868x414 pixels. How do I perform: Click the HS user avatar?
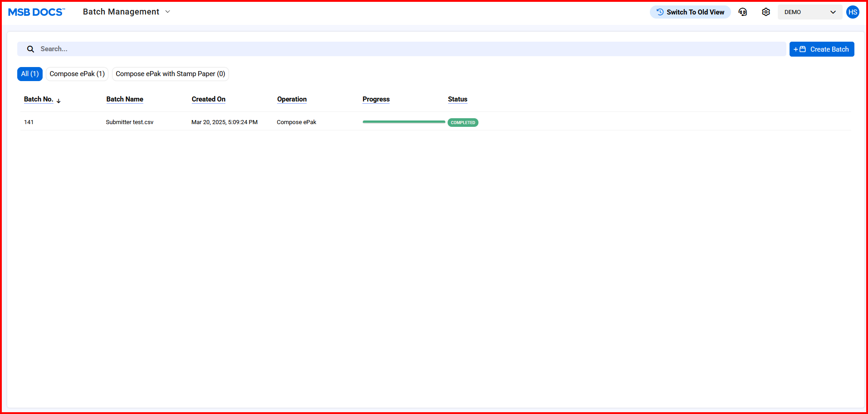(x=853, y=12)
